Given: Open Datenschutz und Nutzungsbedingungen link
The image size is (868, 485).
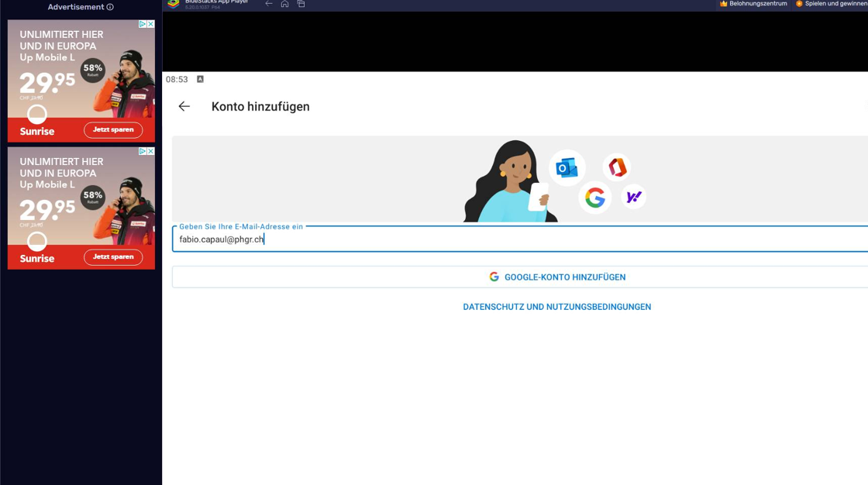Looking at the screenshot, I should click(x=557, y=307).
